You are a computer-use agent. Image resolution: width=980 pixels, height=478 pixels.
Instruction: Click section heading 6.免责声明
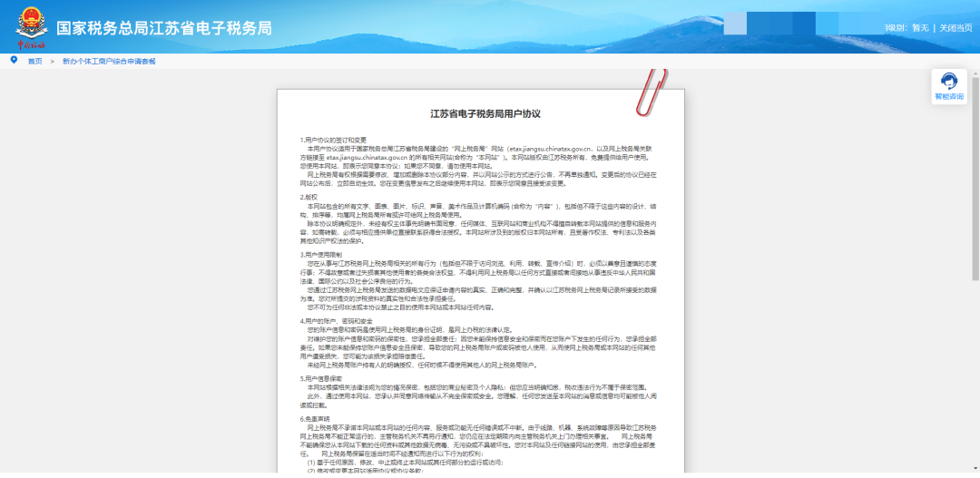(x=314, y=419)
